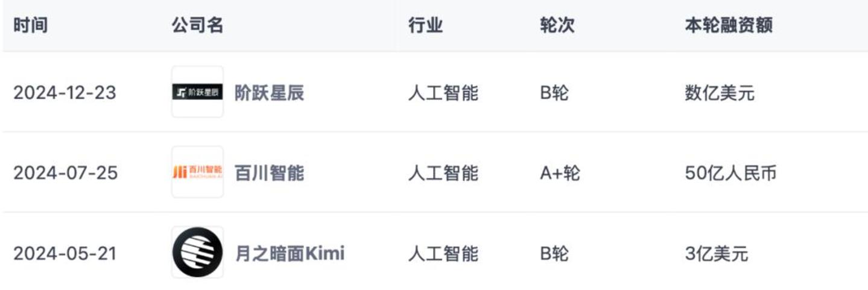Click B轮 in the 月之暗面Kimi row
This screenshot has width=868, height=290.
click(554, 253)
